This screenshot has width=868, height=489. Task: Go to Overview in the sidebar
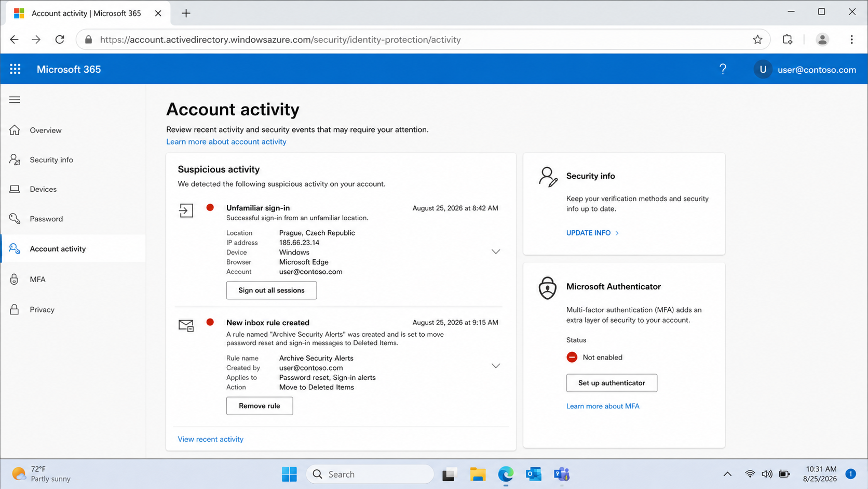point(73,130)
